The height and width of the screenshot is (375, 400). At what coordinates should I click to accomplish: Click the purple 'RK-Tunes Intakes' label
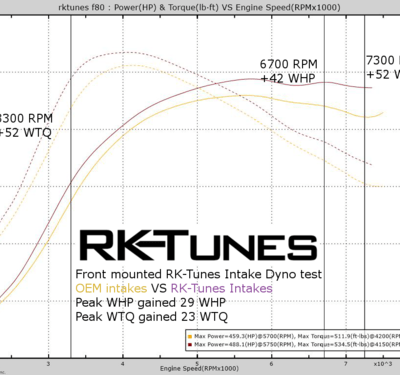(222, 288)
